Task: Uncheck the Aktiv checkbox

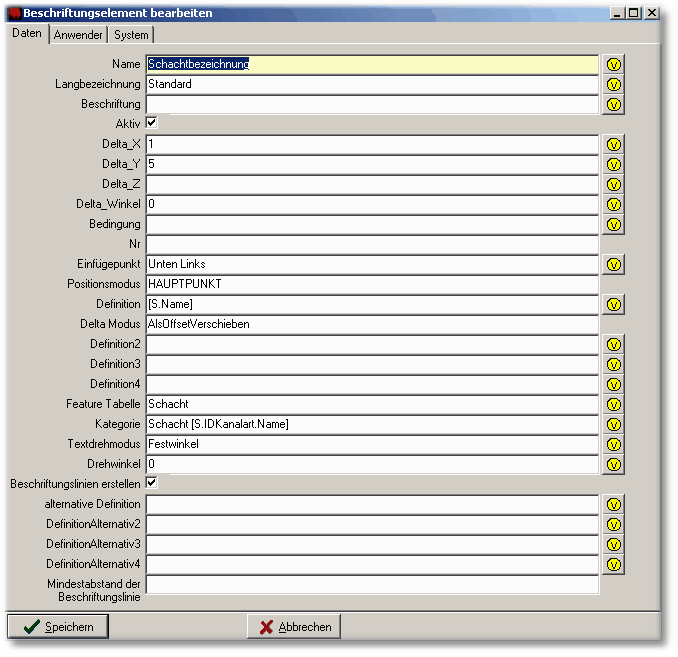Action: pos(152,123)
